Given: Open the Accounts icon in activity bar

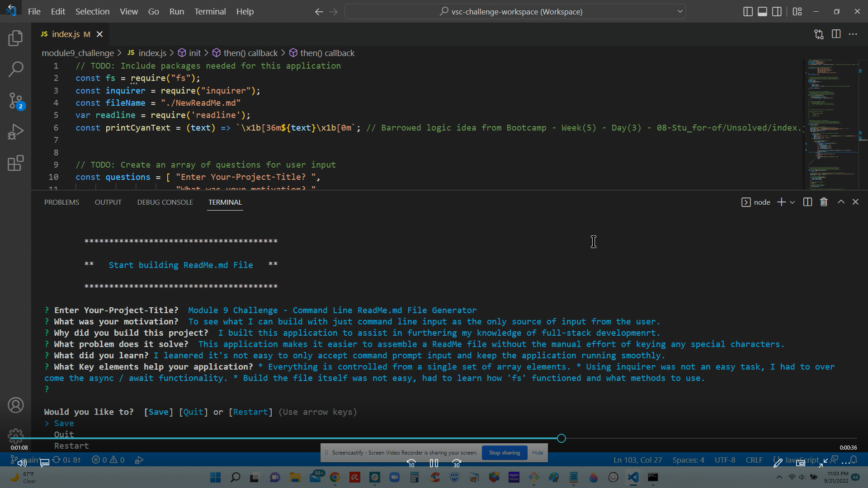Looking at the screenshot, I should [16, 405].
